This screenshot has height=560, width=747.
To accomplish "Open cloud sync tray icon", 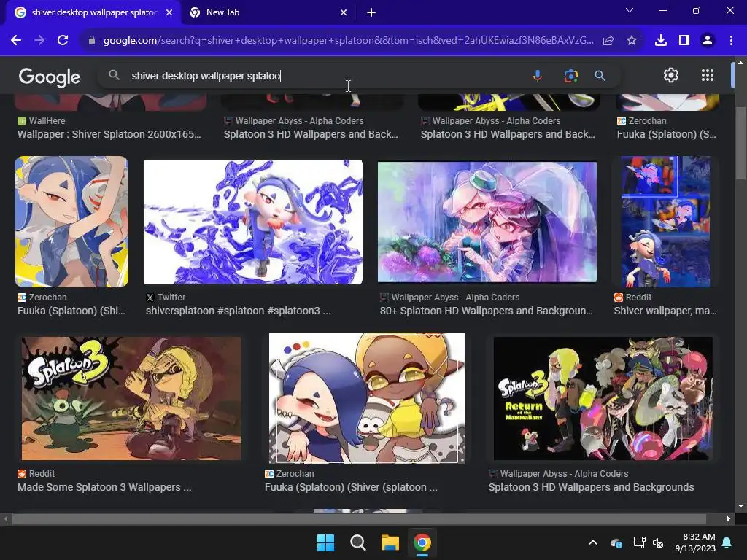I will coord(616,542).
